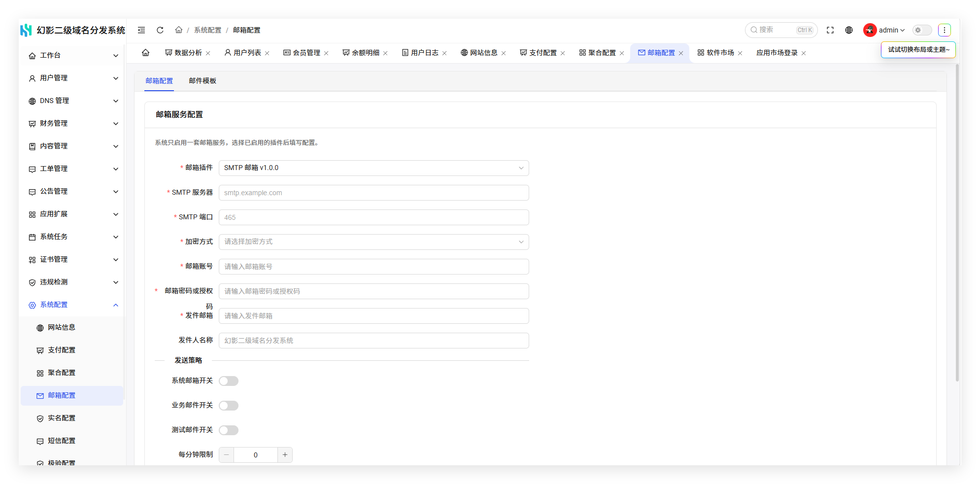Toggle the 系统邮箱开关 switch

tap(229, 381)
